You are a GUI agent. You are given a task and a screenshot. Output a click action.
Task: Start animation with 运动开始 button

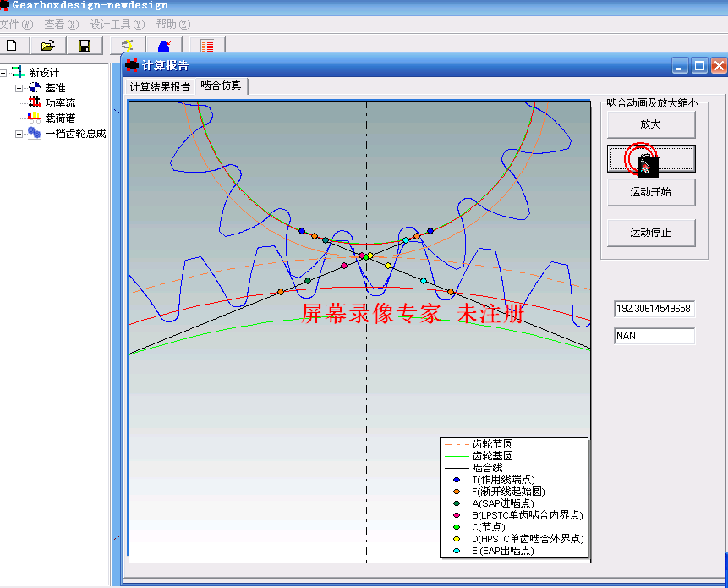(x=651, y=192)
